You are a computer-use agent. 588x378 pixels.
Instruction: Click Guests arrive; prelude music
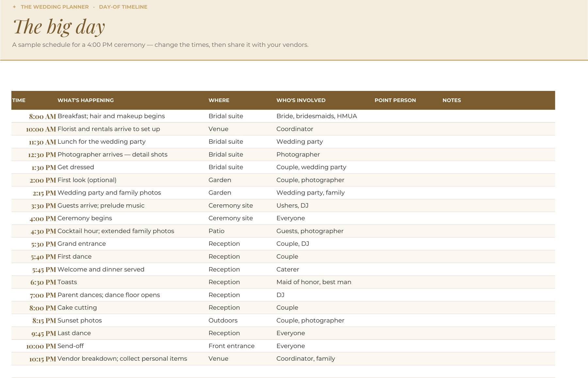[101, 205]
